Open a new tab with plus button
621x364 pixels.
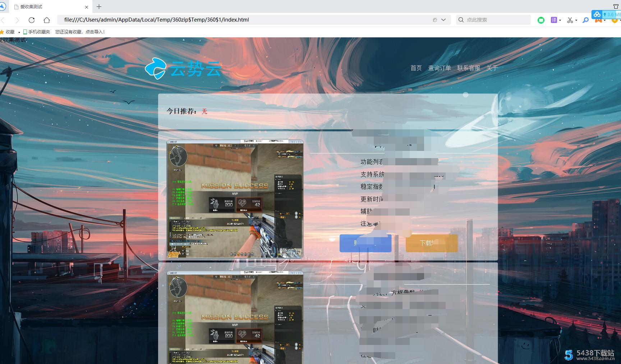99,7
